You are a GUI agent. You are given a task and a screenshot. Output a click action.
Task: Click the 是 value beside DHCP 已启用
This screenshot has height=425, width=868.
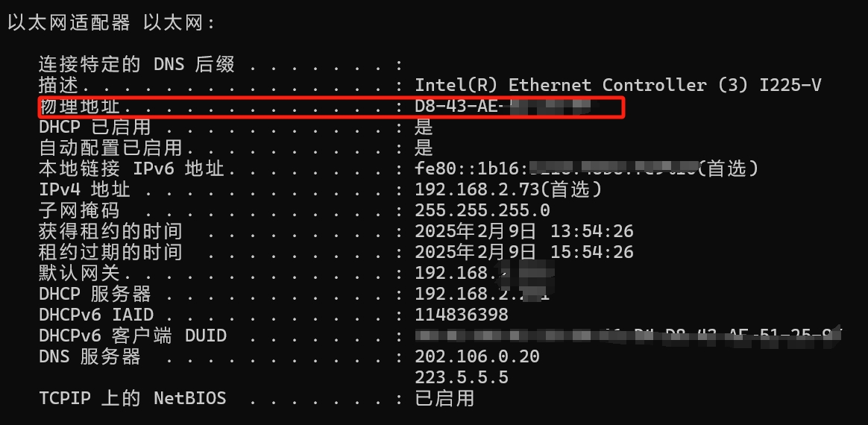[424, 127]
